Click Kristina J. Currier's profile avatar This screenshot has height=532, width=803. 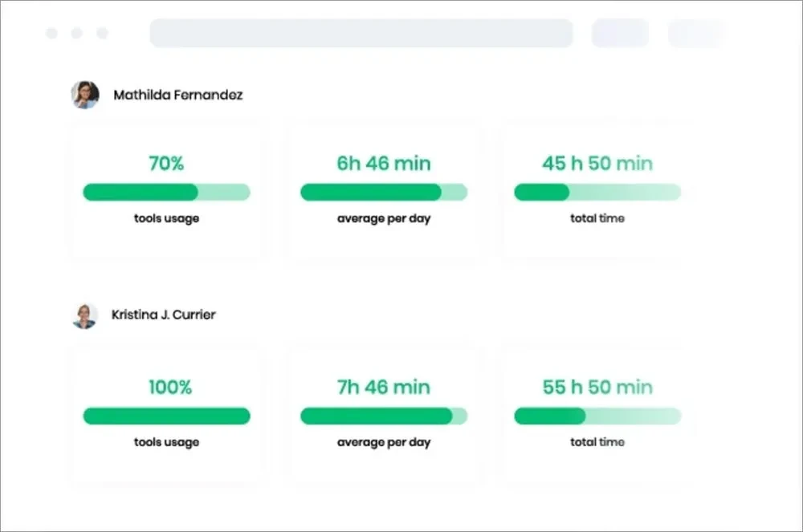[x=84, y=315]
